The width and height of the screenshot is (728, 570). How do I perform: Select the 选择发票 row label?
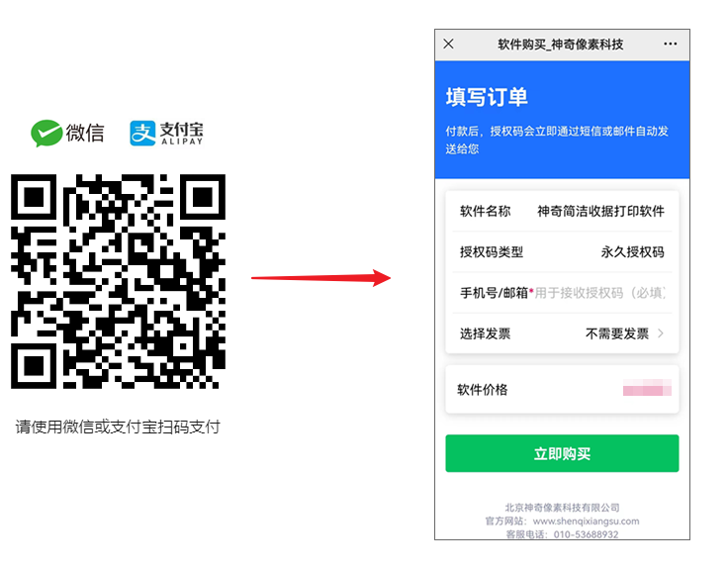point(485,333)
